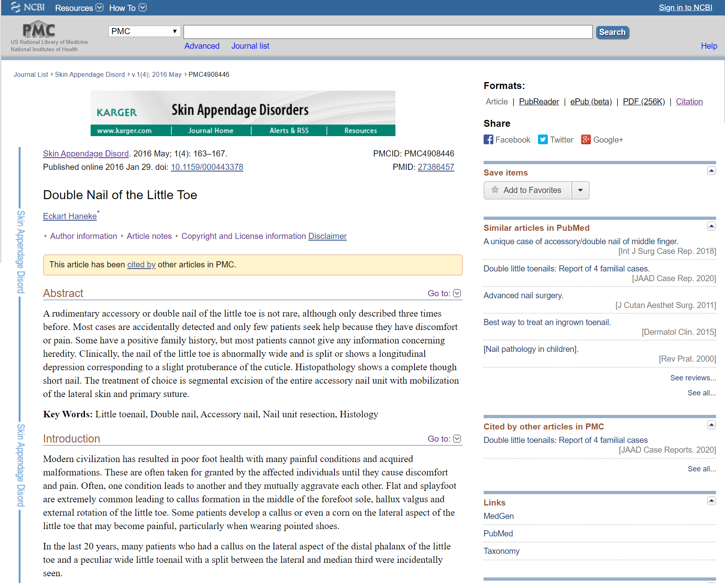The height and width of the screenshot is (588, 725).
Task: Open PMID 27386457 link
Action: tap(436, 167)
